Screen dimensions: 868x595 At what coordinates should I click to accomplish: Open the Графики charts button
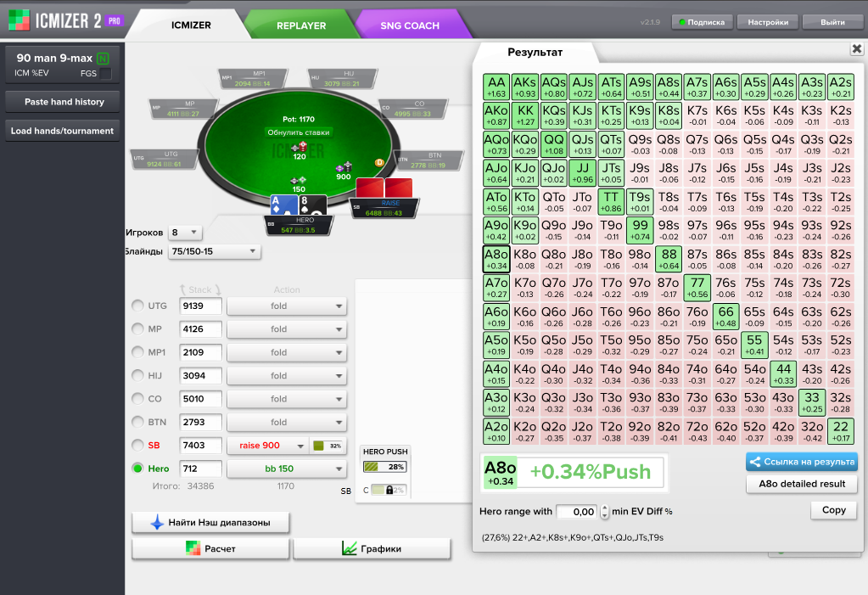(x=372, y=548)
